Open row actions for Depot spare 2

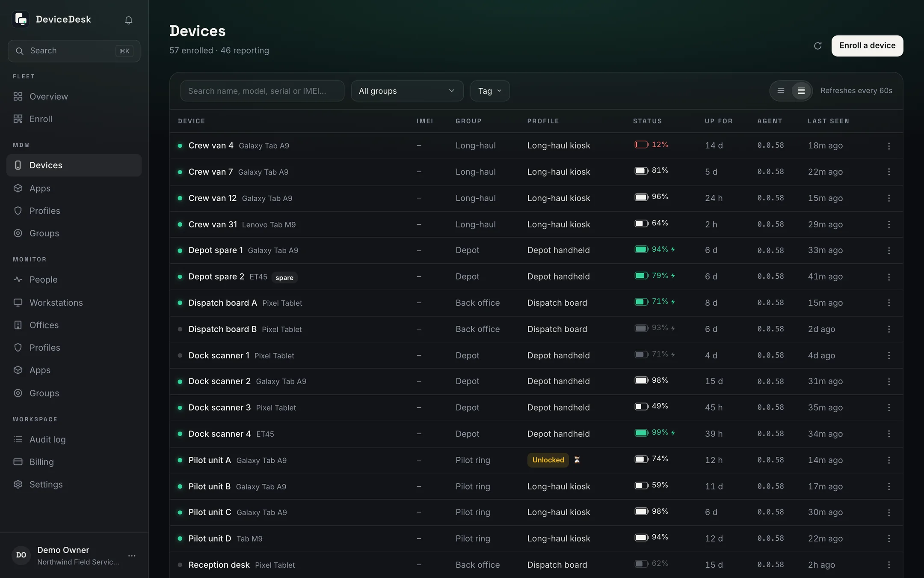click(889, 277)
